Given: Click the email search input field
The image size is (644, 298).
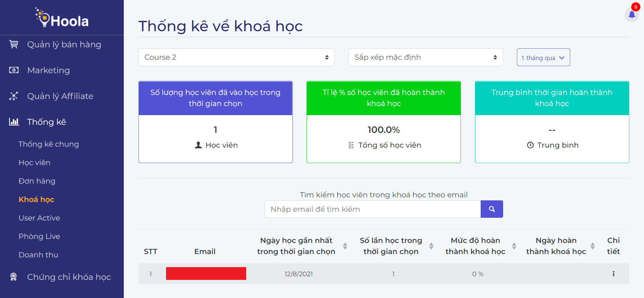Looking at the screenshot, I should pos(372,209).
